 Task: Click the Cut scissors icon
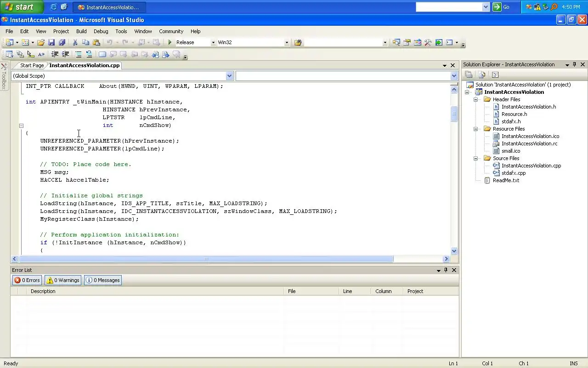point(75,42)
